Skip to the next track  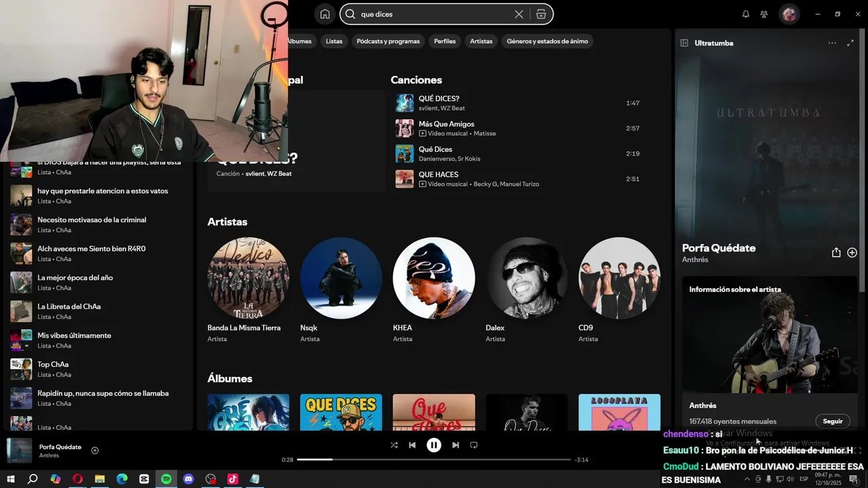[x=456, y=445]
